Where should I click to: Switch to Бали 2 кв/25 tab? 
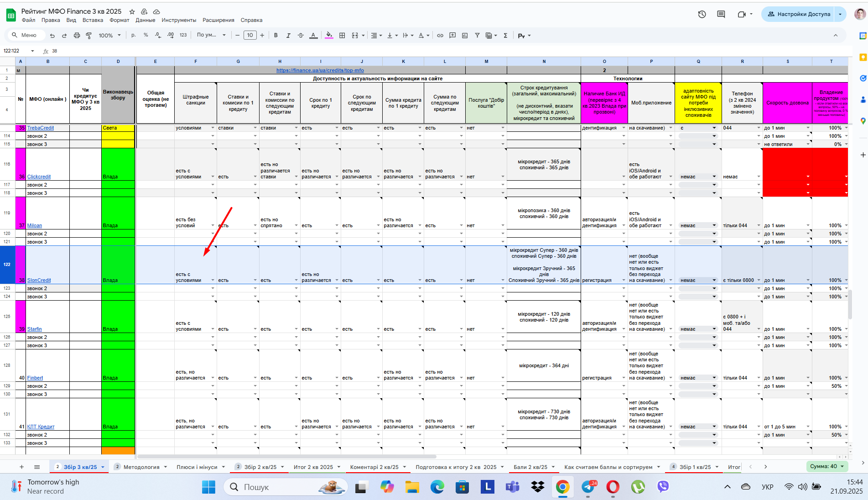[530, 467]
